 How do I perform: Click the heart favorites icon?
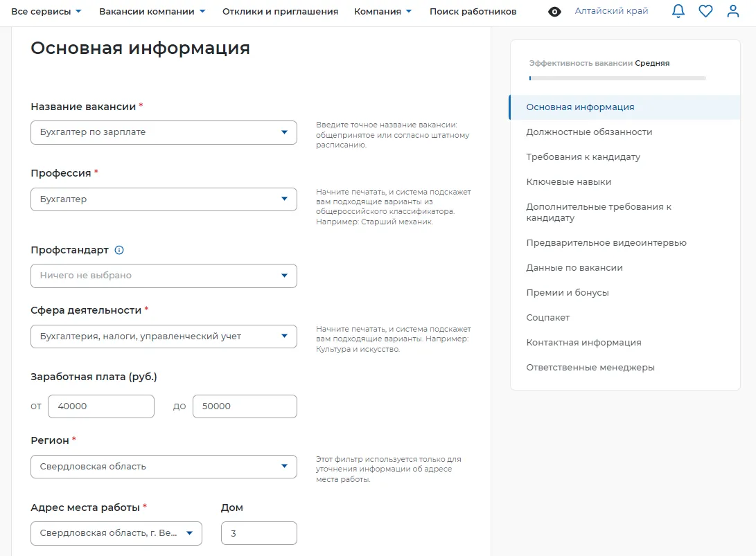[x=705, y=11]
